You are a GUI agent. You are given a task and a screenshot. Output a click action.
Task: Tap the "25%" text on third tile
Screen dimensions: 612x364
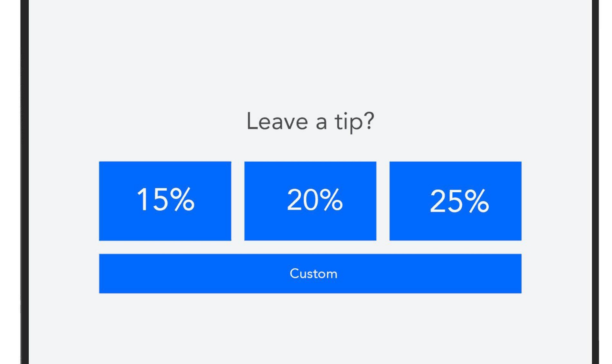(x=459, y=201)
